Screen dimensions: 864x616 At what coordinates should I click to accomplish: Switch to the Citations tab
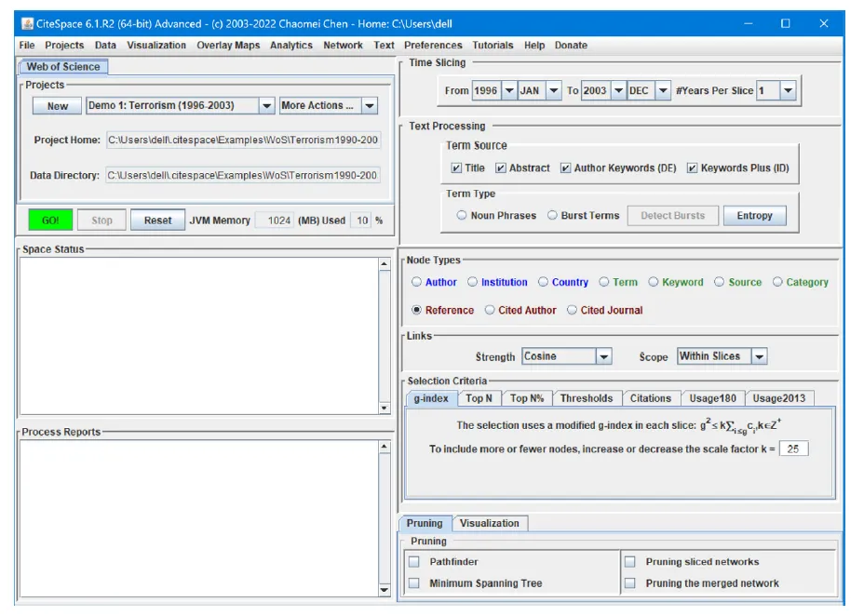pos(651,398)
